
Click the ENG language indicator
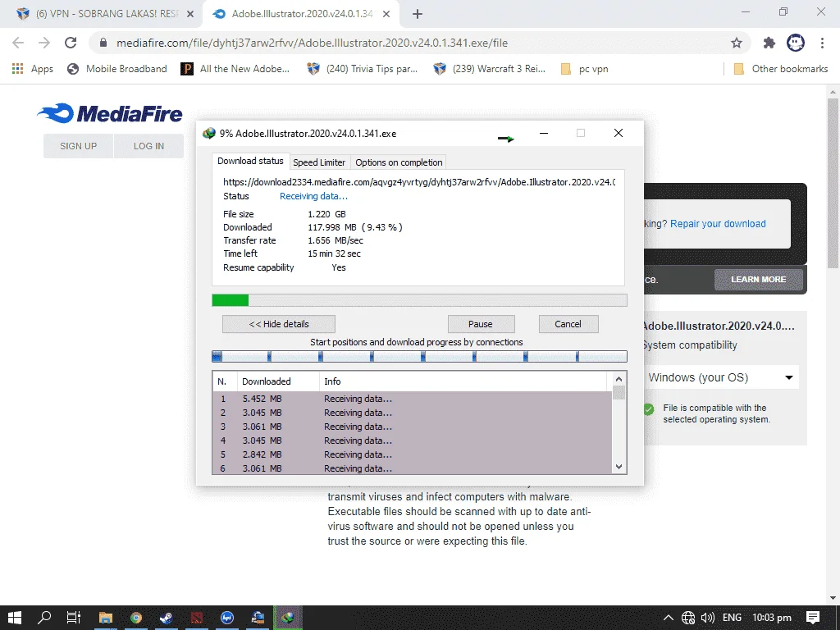pyautogui.click(x=732, y=618)
